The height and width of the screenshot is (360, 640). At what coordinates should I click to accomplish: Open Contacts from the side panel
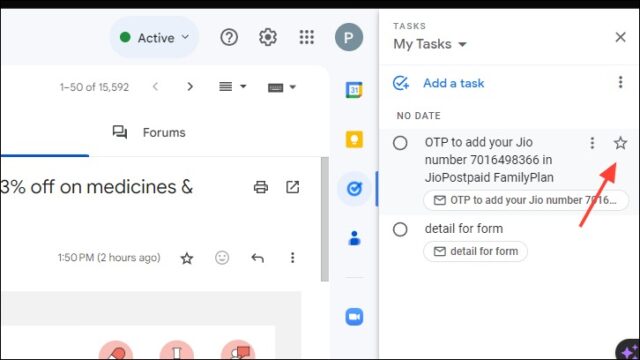354,238
